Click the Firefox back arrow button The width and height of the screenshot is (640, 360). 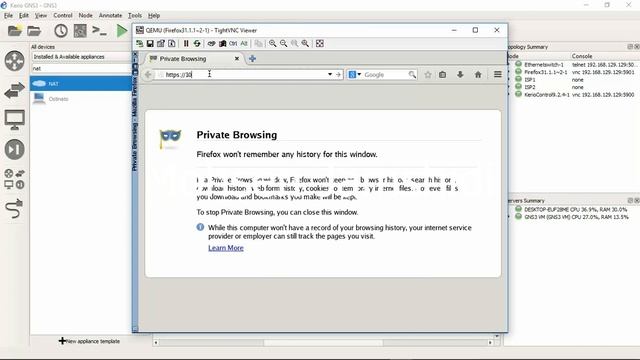point(148,75)
